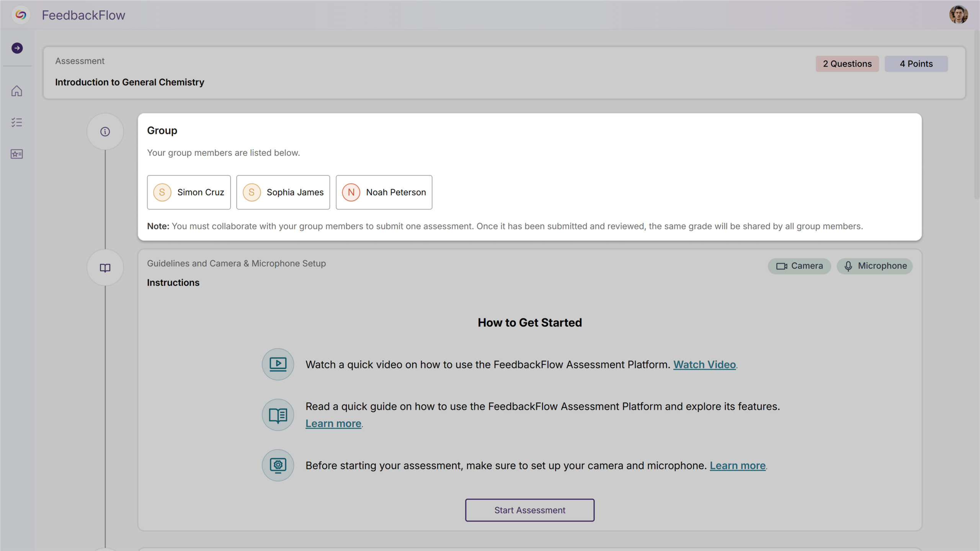Screen dimensions: 980x551
Task: Click the book instructions step icon on the timeline
Action: point(105,268)
